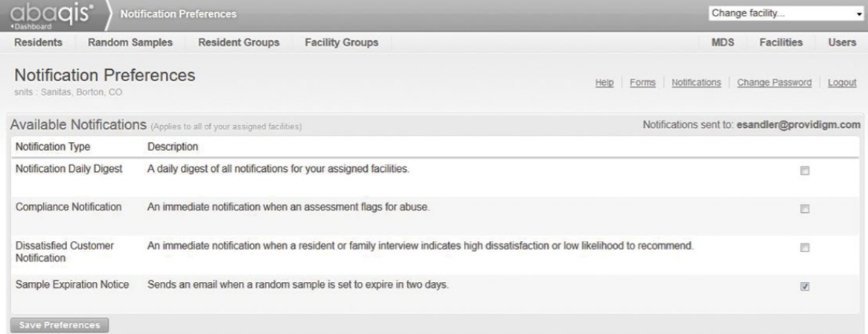Open the MDS menu
Screen dimensions: 868x334
[724, 43]
